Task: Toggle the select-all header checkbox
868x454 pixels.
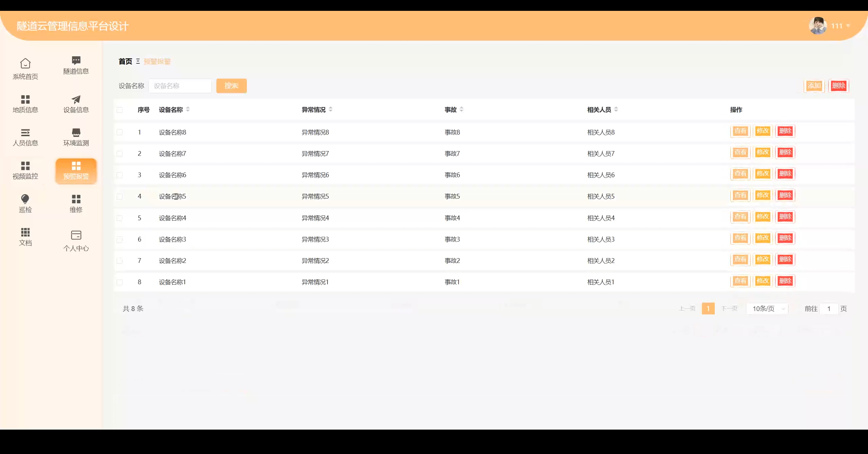Action: coord(119,110)
